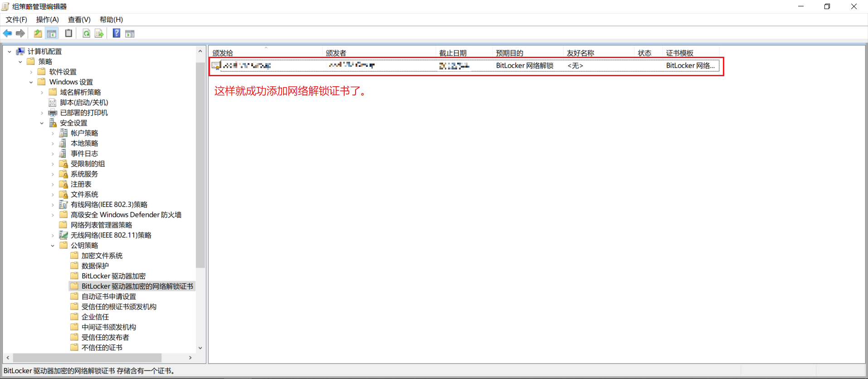Open Help with the blue question mark icon
Viewport: 868px width, 379px height.
click(x=117, y=33)
